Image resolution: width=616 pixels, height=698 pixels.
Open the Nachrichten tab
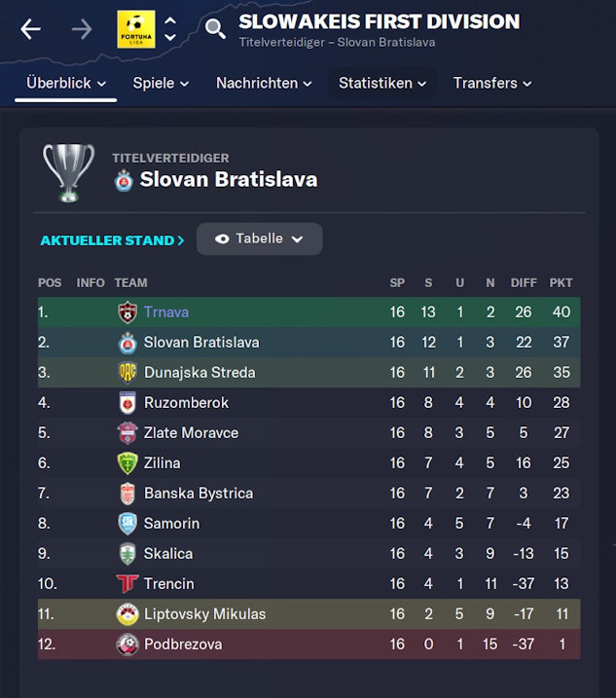tap(264, 84)
